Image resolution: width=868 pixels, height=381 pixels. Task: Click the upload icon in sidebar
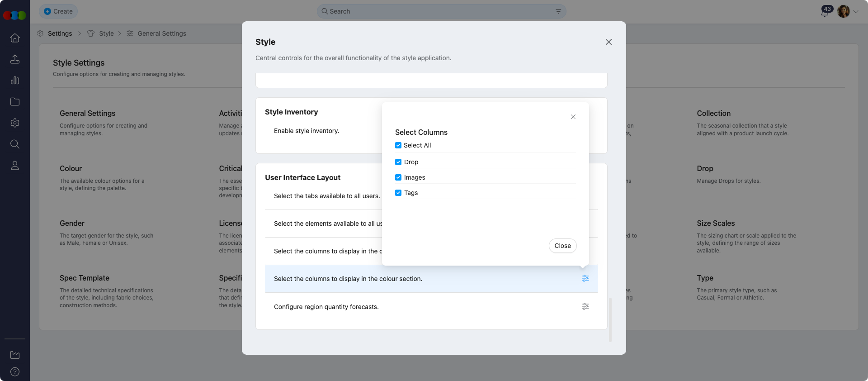coord(15,59)
